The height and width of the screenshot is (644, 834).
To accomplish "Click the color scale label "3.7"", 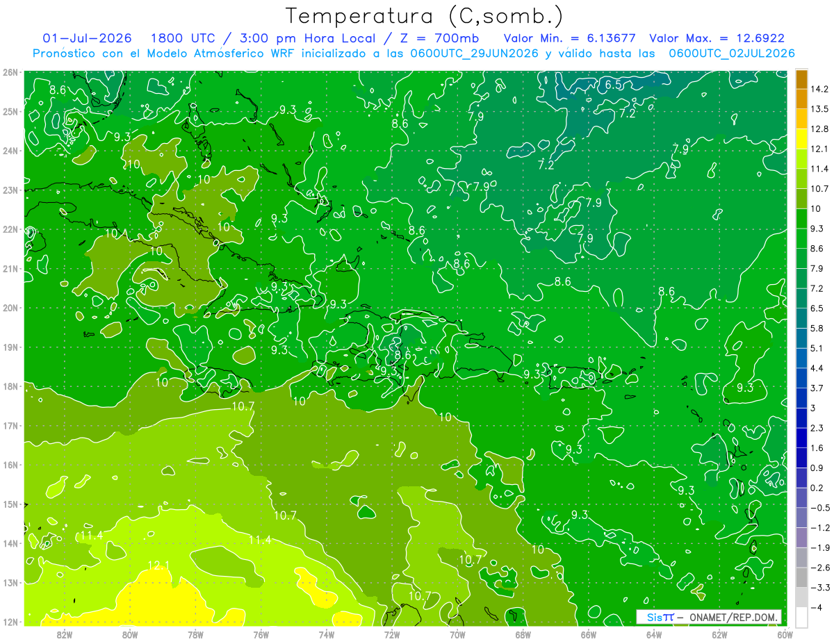I will 817,388.
